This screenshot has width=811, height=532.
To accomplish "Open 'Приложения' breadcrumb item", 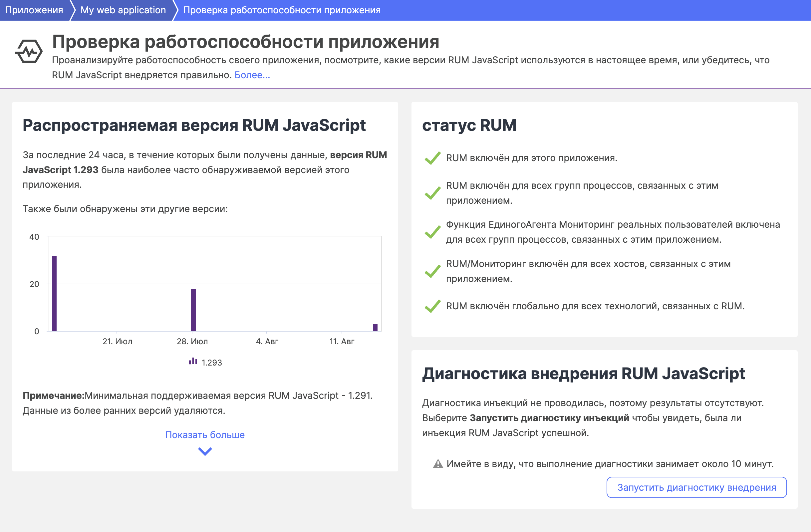I will click(34, 10).
